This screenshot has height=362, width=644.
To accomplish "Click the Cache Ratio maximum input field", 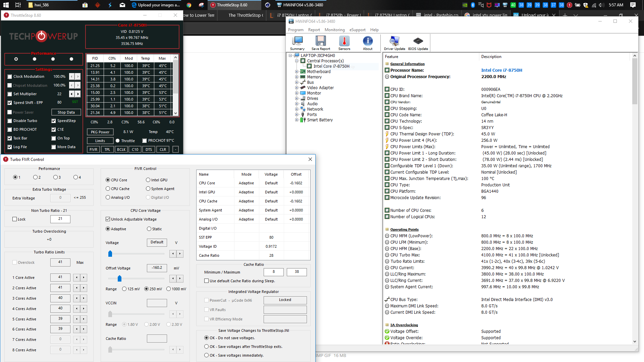I will pyautogui.click(x=297, y=272).
